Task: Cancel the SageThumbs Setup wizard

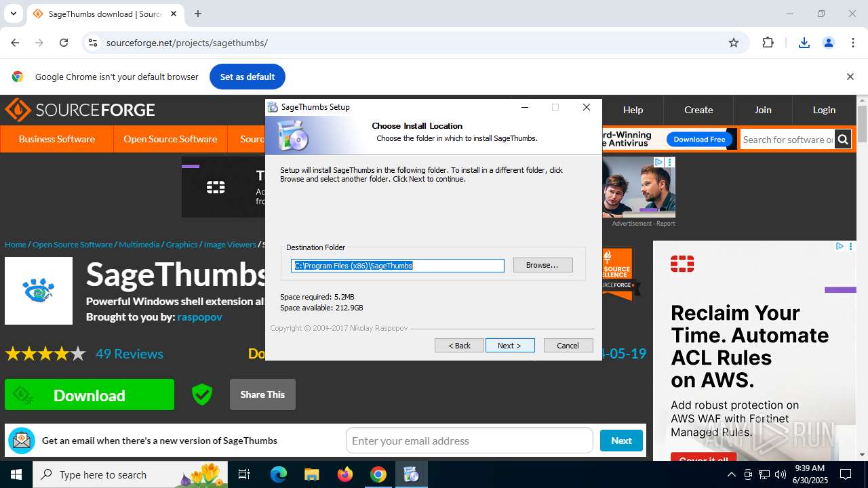Action: click(568, 346)
